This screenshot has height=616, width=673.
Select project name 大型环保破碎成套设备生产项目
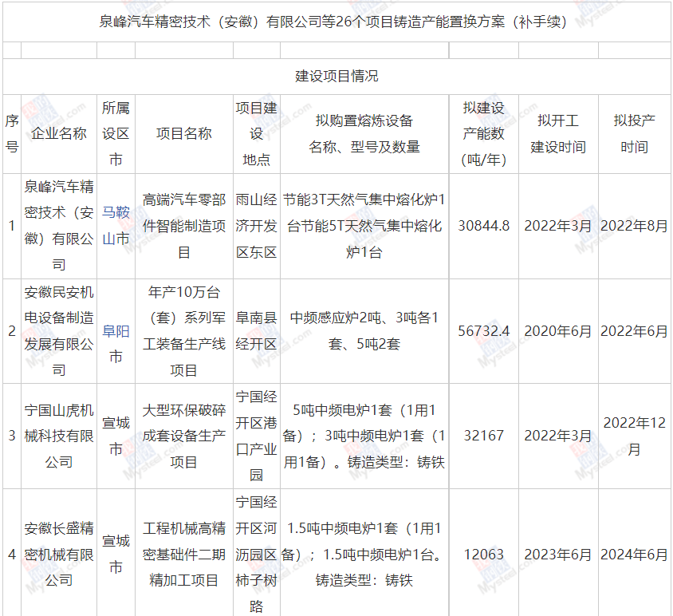[x=184, y=436]
